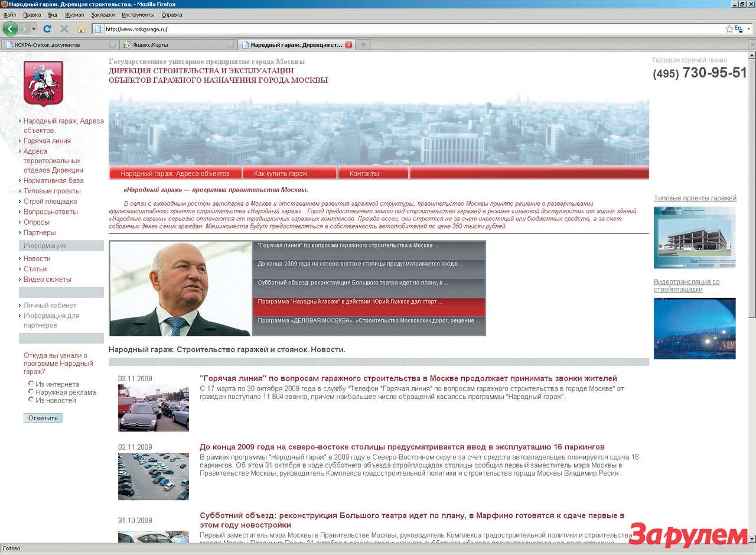Click the green Back navigation button

10,28
